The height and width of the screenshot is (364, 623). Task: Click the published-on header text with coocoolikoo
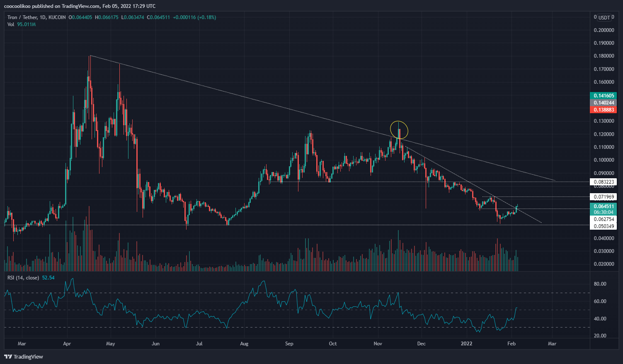tap(80, 6)
